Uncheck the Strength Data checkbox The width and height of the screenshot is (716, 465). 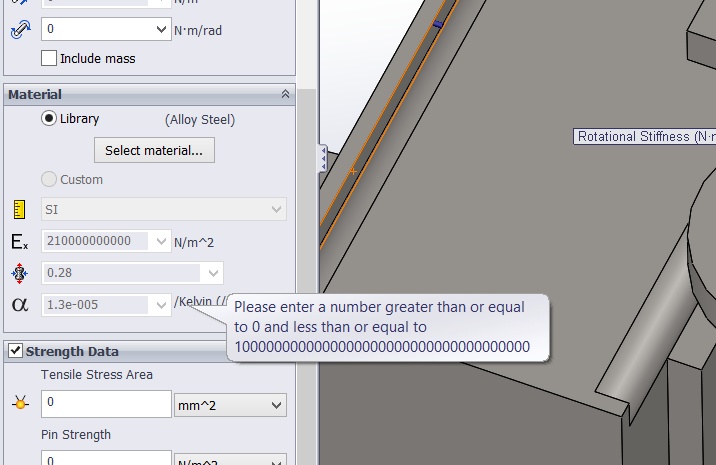[x=15, y=351]
